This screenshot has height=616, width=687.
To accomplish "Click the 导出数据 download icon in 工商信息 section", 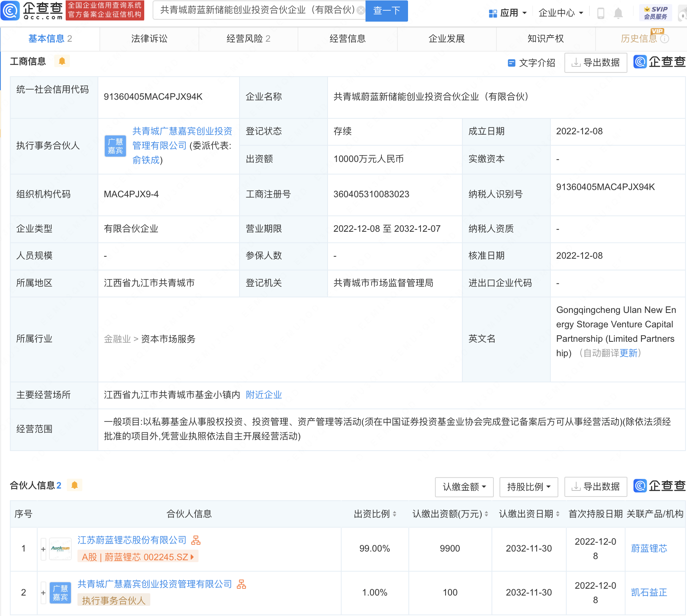I will click(577, 63).
